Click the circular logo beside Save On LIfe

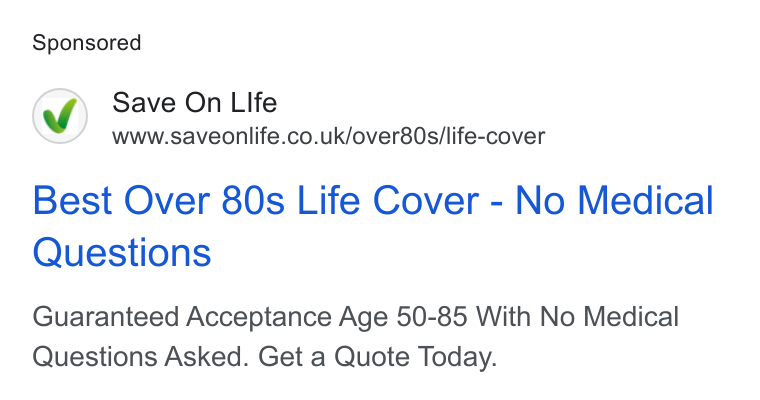pyautogui.click(x=60, y=116)
